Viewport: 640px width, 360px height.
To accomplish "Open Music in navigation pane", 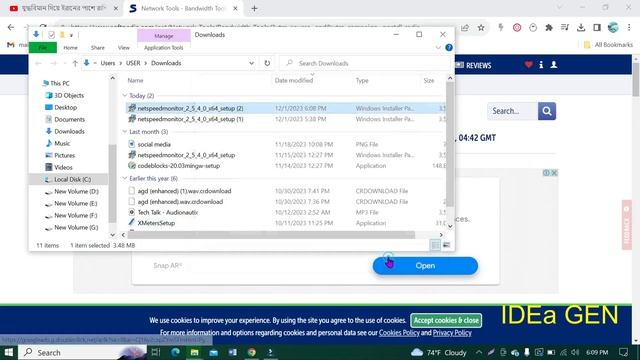I will click(62, 143).
